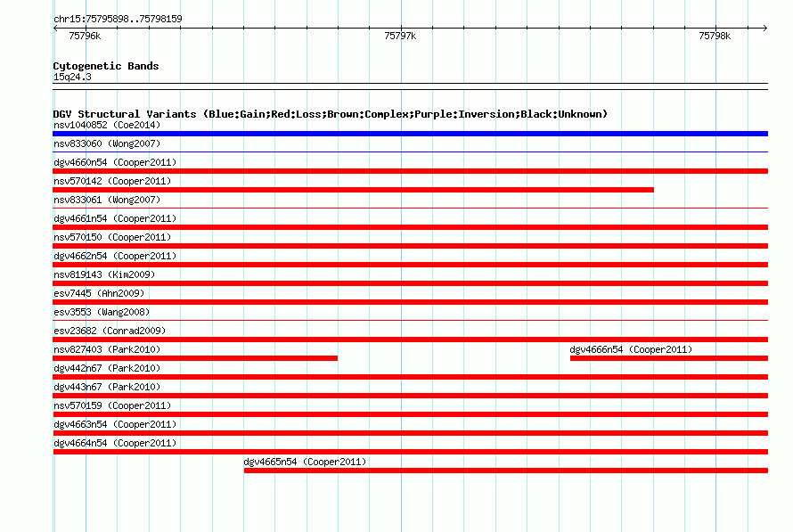
Task: Select the thin red esv3553 line
Action: click(x=410, y=320)
